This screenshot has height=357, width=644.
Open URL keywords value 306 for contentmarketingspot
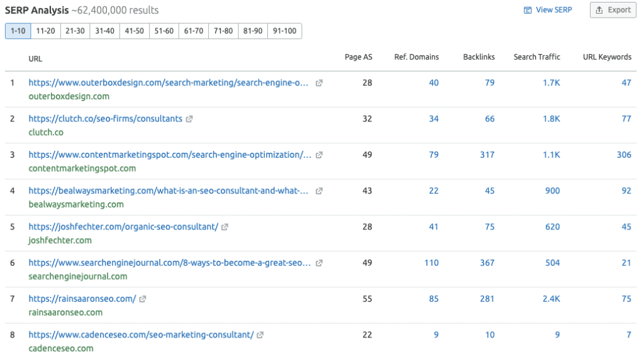point(624,155)
